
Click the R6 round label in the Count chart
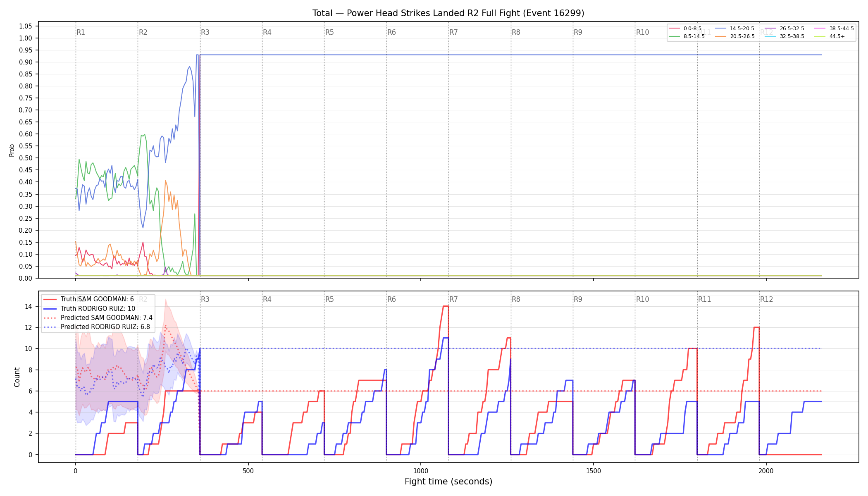coord(391,299)
